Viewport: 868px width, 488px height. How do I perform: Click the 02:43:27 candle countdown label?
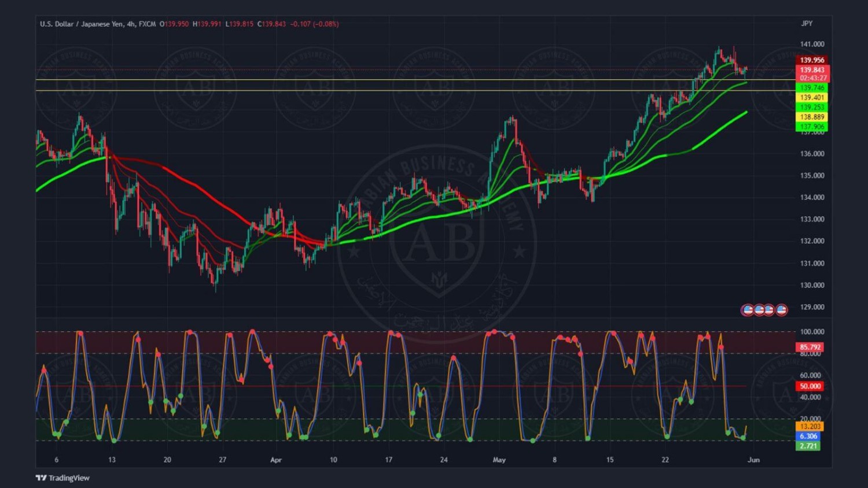[812, 78]
